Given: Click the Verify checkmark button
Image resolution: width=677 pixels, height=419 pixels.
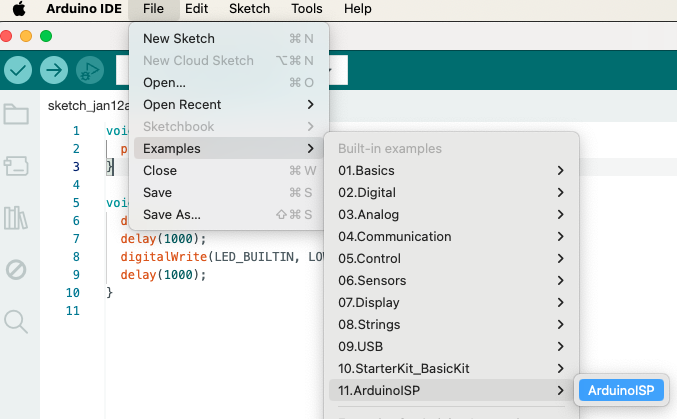Looking at the screenshot, I should (x=18, y=70).
